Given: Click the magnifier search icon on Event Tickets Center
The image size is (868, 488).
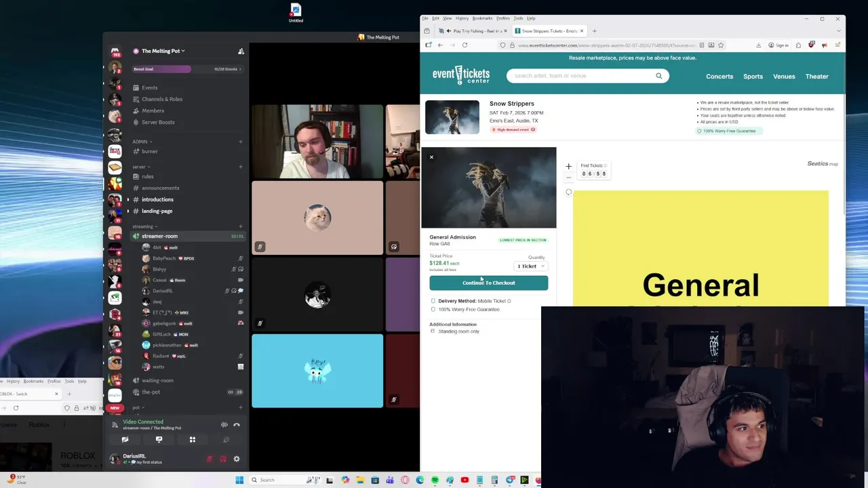Looking at the screenshot, I should pyautogui.click(x=658, y=76).
